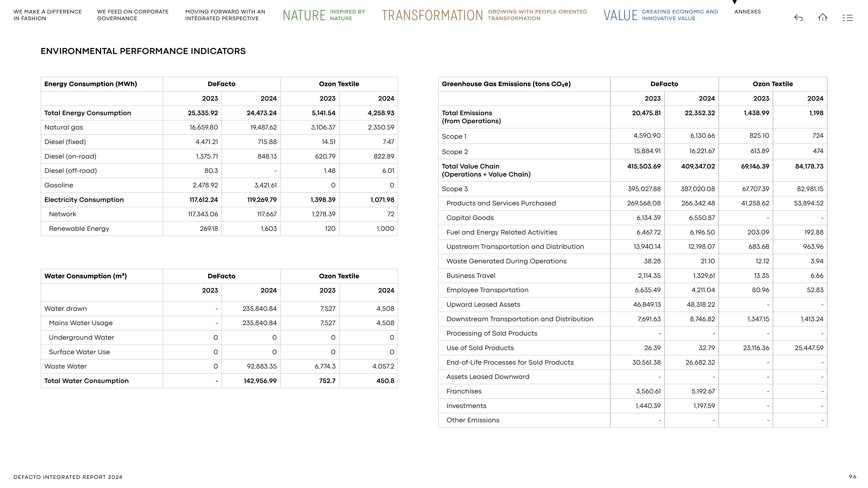Select the 'Investments' row label
The width and height of the screenshot is (868, 488).
pos(466,406)
